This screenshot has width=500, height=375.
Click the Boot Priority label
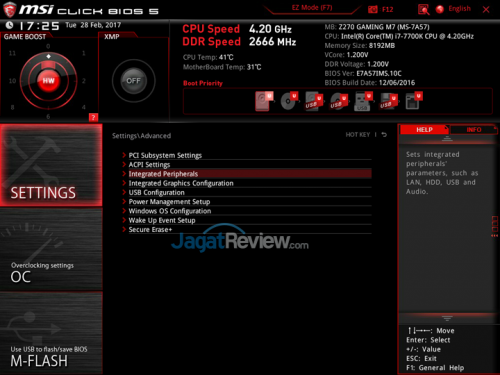[203, 83]
